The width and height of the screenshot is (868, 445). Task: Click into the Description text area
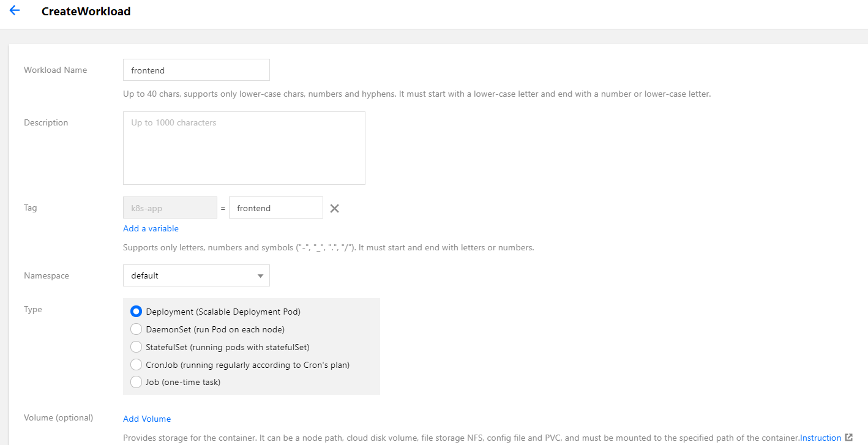(244, 148)
